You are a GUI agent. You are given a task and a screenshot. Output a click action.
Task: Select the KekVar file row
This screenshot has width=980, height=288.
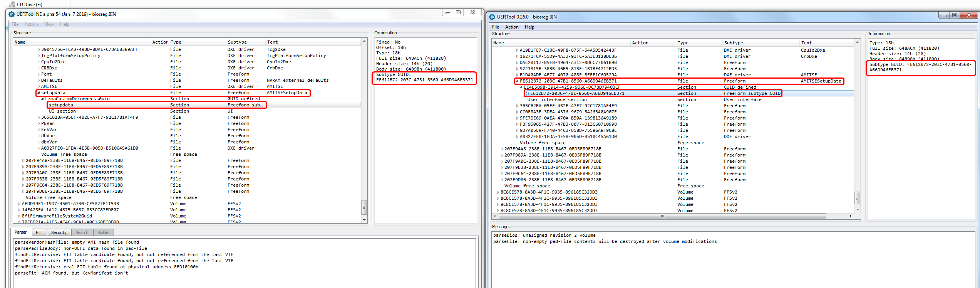click(187, 130)
